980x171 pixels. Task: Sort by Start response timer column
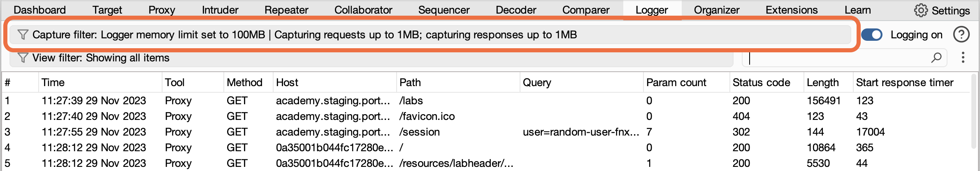point(904,82)
